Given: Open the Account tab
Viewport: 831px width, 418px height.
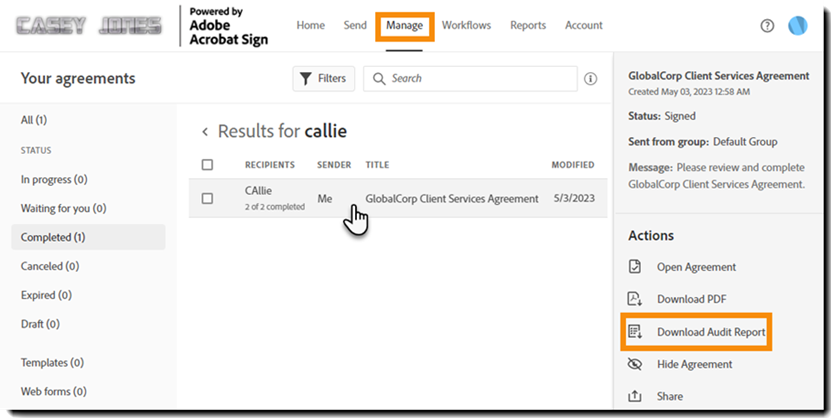Looking at the screenshot, I should 584,25.
